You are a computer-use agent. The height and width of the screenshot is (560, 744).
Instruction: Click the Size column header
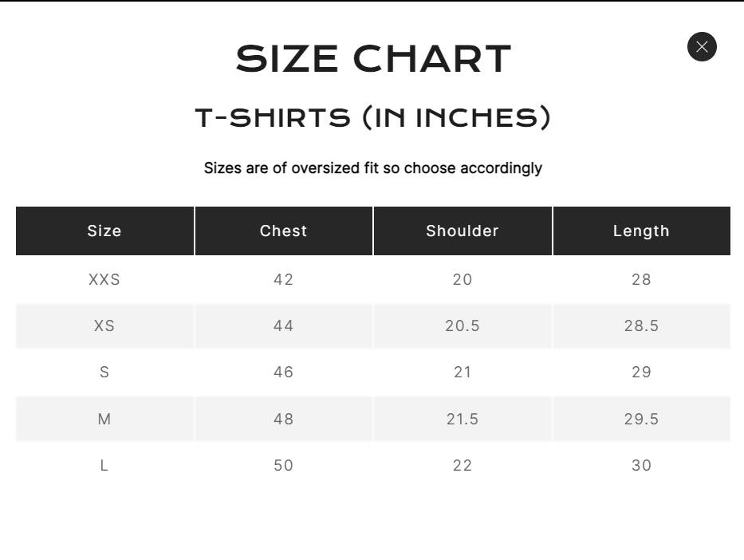coord(105,231)
